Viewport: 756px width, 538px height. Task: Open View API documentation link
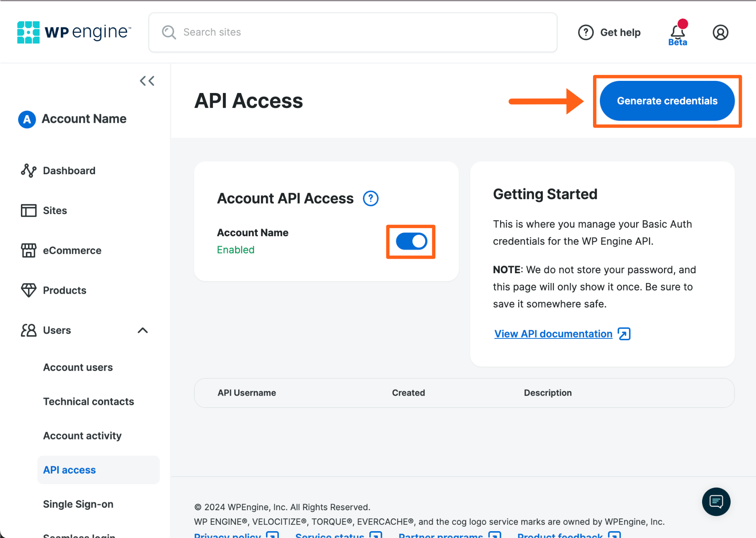tap(553, 334)
